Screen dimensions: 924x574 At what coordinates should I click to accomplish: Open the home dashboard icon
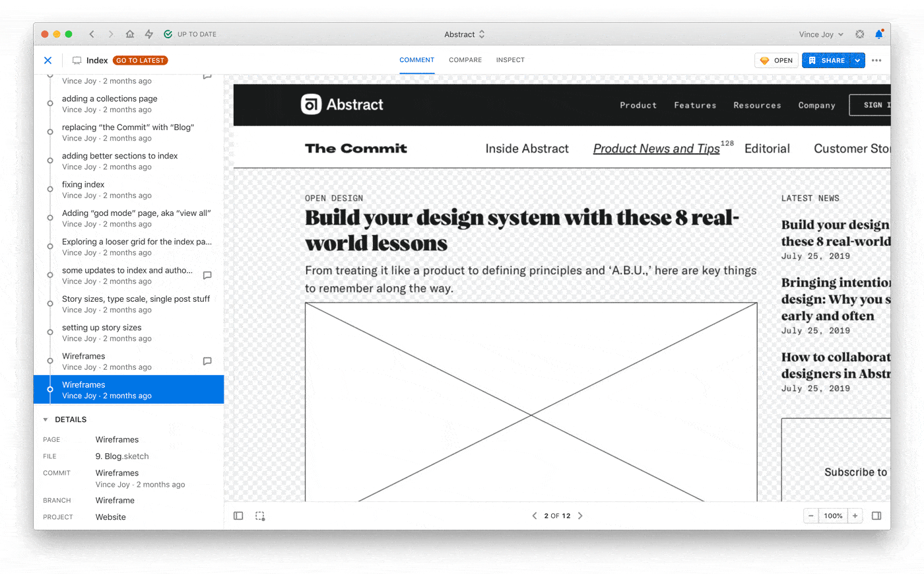[x=130, y=34]
